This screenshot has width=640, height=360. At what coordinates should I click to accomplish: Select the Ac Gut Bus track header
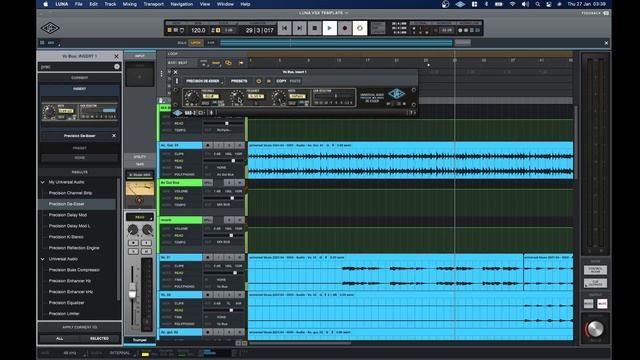[180, 182]
